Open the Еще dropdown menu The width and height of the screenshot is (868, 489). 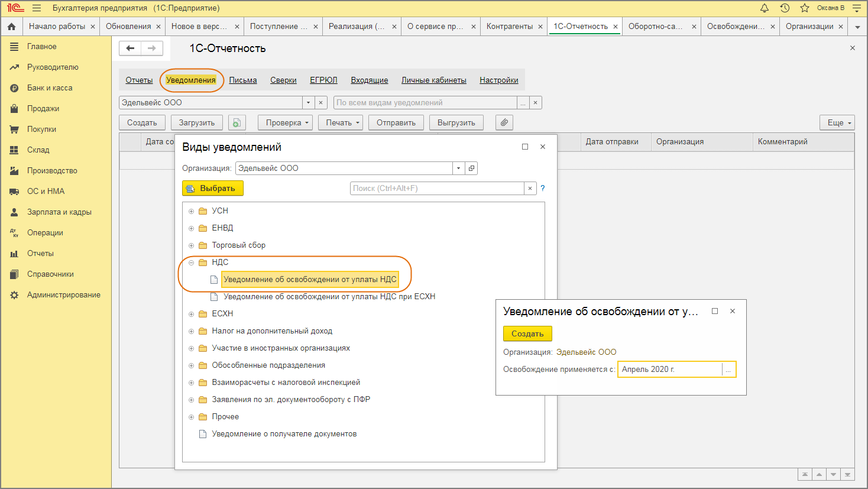click(837, 122)
